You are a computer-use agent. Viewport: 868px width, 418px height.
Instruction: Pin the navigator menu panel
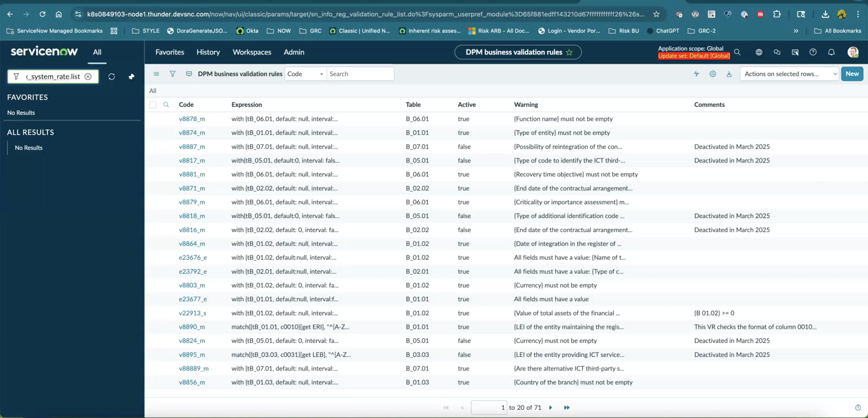131,77
